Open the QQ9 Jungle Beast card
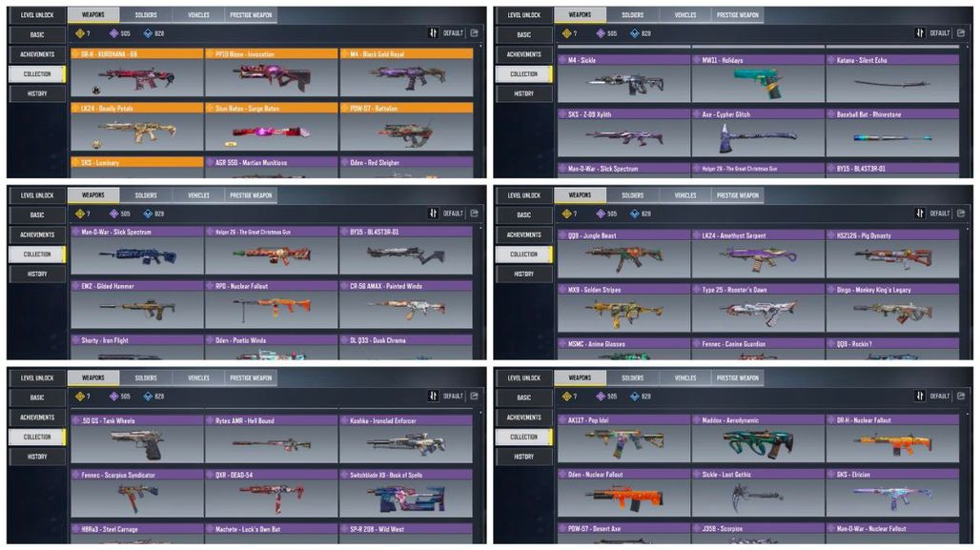The width and height of the screenshot is (980, 550). (623, 255)
